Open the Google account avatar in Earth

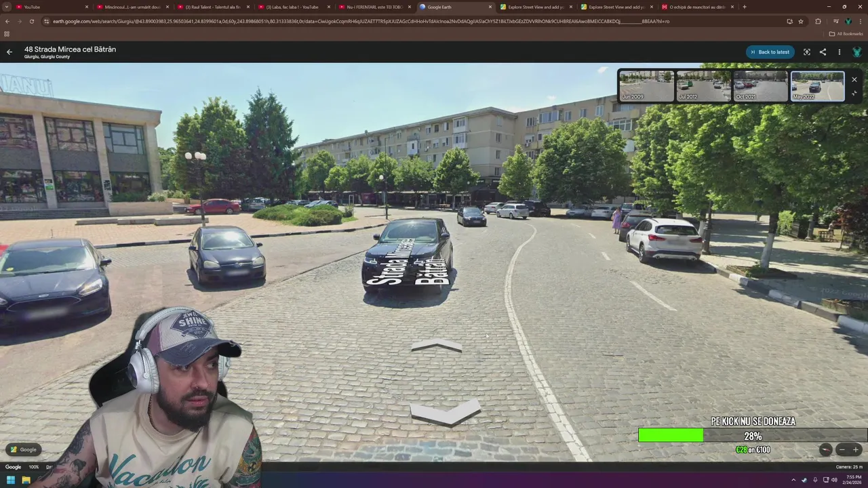coord(856,52)
